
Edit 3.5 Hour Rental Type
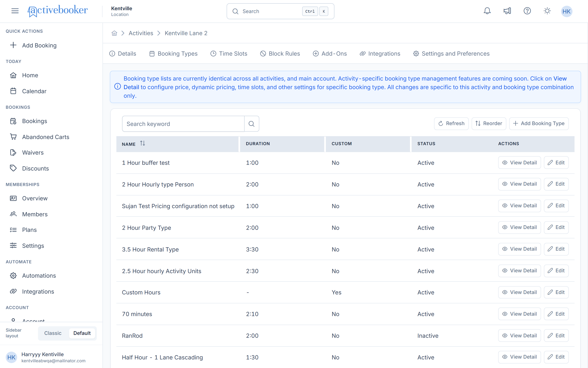(x=556, y=249)
